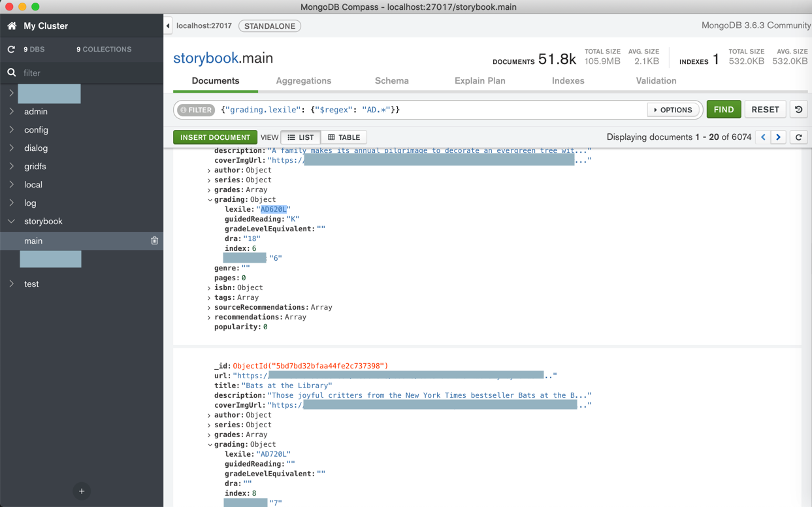Click the sidebar filter search icon
Screen dimensions: 812x507
(12, 73)
